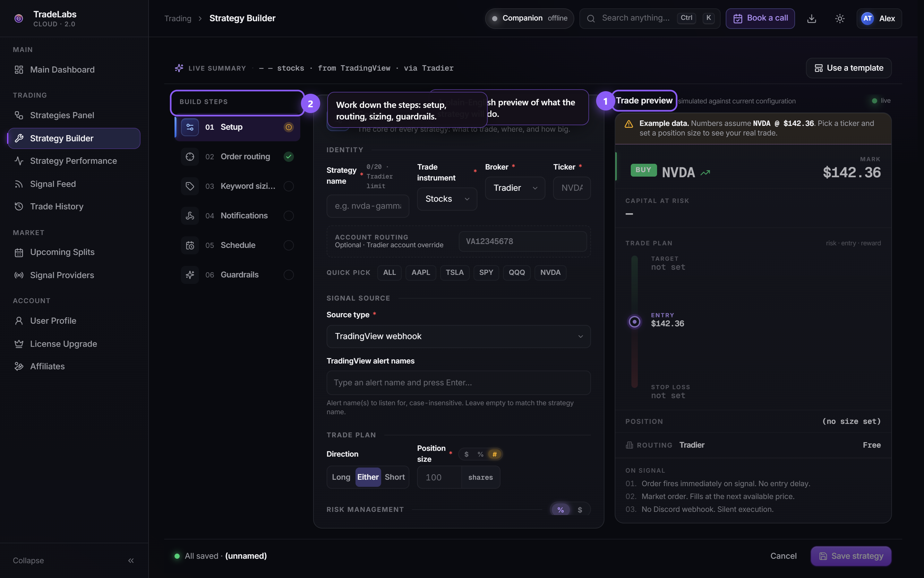Click the download icon in header
924x578 pixels.
[x=812, y=18]
